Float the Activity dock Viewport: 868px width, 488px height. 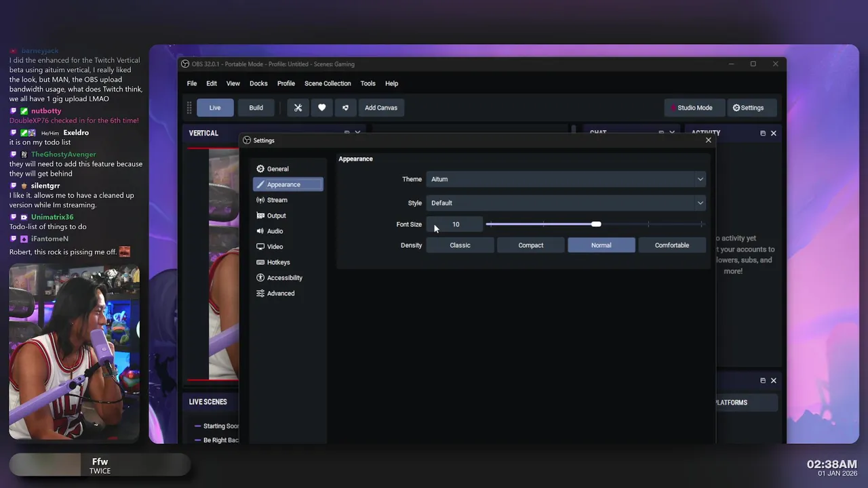pos(762,134)
